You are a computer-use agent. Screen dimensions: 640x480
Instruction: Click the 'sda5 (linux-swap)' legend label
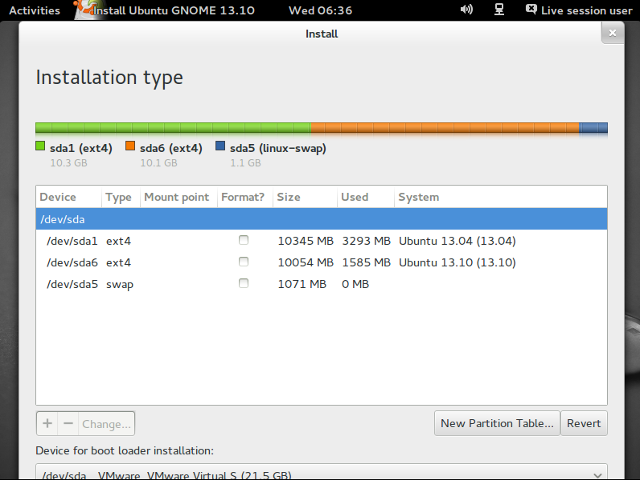click(278, 148)
